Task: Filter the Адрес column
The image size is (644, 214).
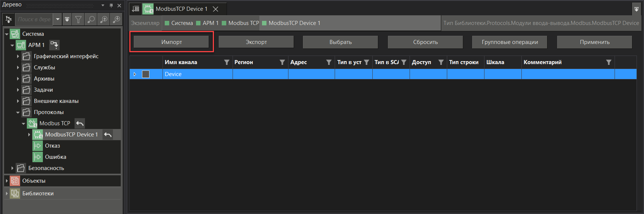Action: (x=329, y=62)
